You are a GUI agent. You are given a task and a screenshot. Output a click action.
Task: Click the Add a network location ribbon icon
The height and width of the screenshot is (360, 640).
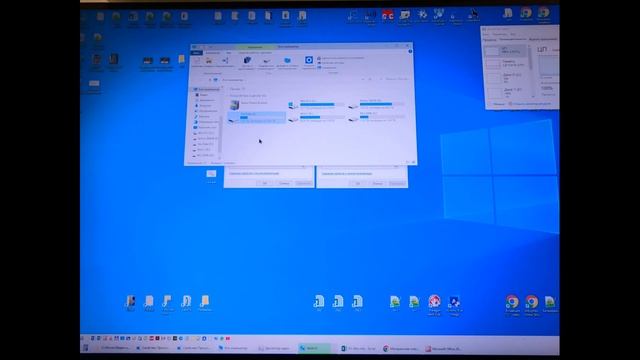(287, 62)
